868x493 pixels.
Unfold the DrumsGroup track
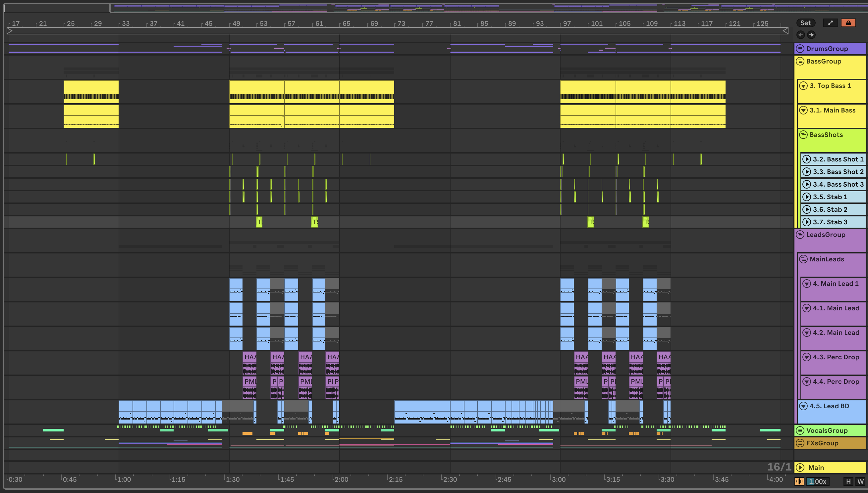coord(800,48)
